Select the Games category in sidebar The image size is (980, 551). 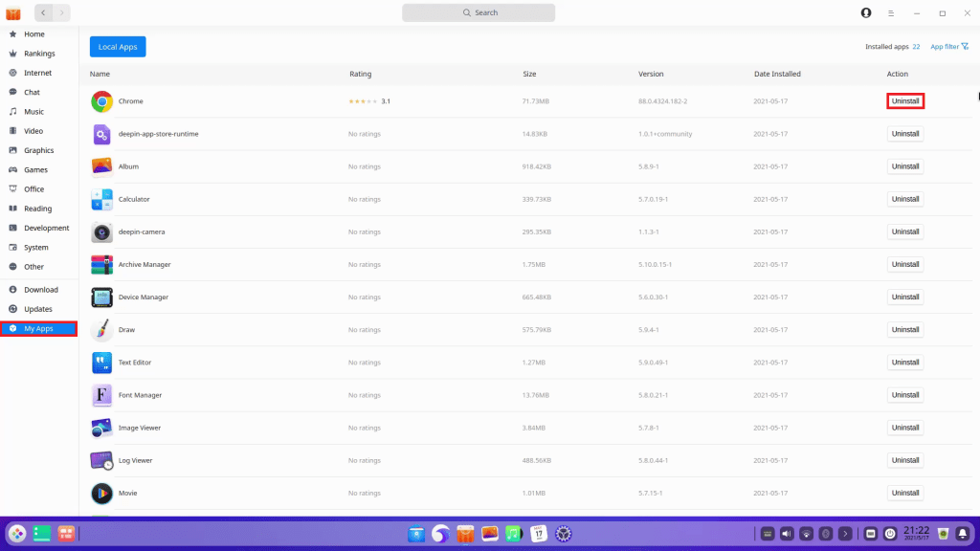click(x=35, y=169)
